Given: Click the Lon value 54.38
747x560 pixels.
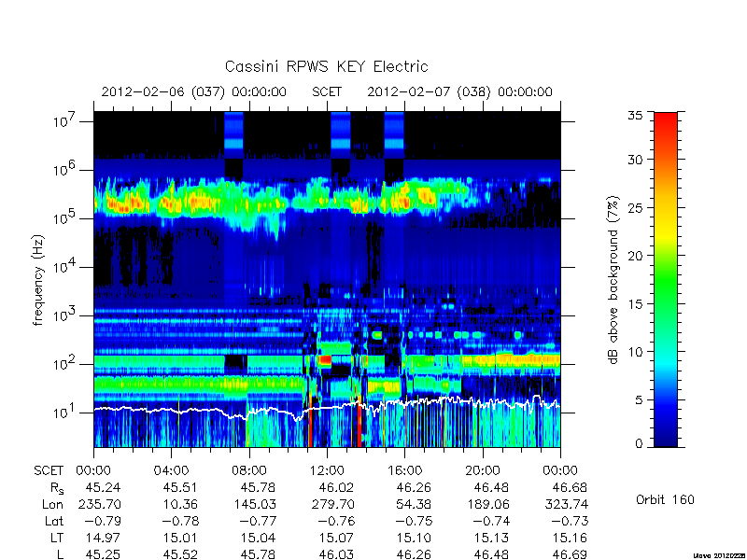Looking at the screenshot, I should pos(414,504).
